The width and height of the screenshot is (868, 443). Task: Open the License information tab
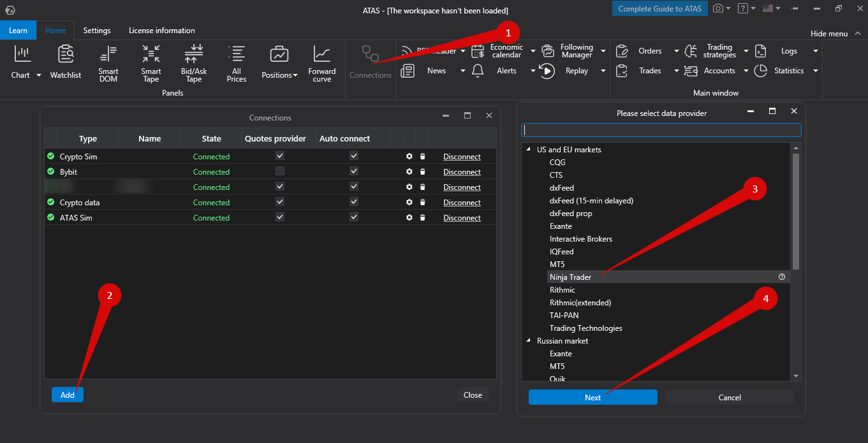162,30
